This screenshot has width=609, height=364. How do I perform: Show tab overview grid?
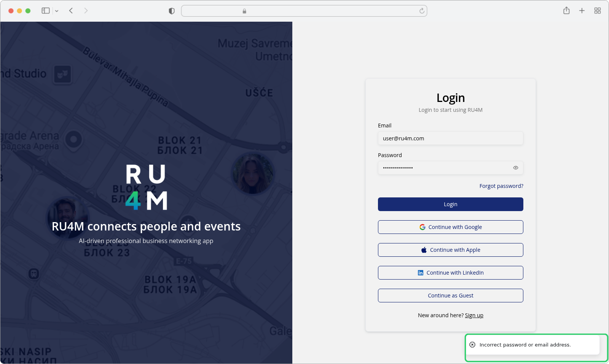pyautogui.click(x=598, y=11)
